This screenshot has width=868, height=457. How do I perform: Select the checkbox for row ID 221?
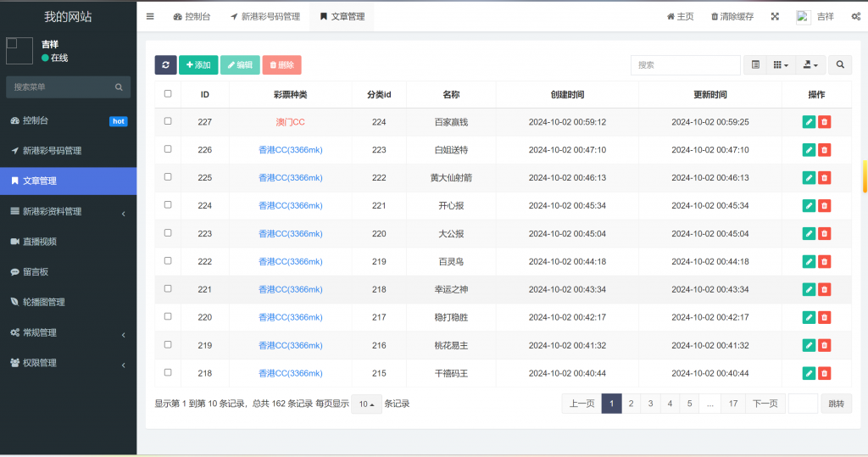coord(168,289)
